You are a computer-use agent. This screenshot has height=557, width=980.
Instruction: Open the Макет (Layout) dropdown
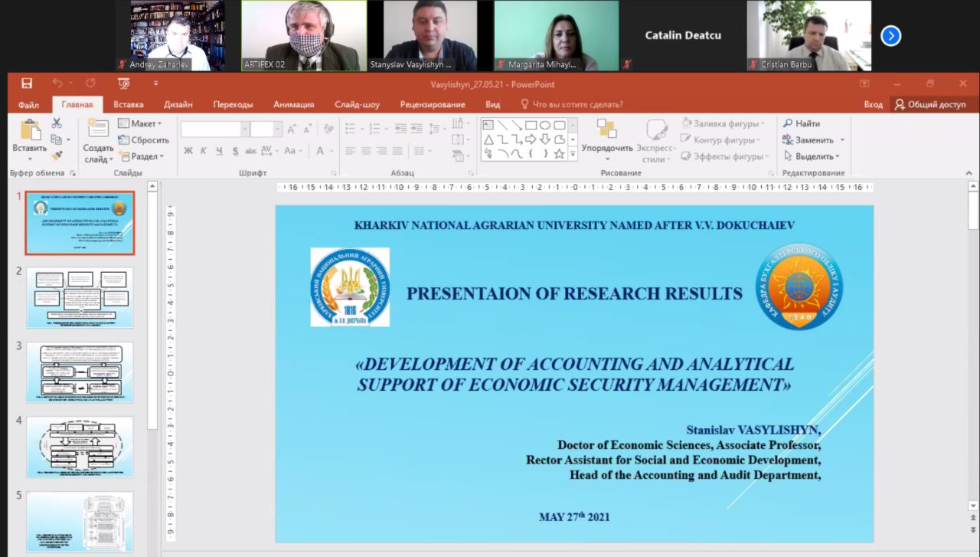[140, 123]
